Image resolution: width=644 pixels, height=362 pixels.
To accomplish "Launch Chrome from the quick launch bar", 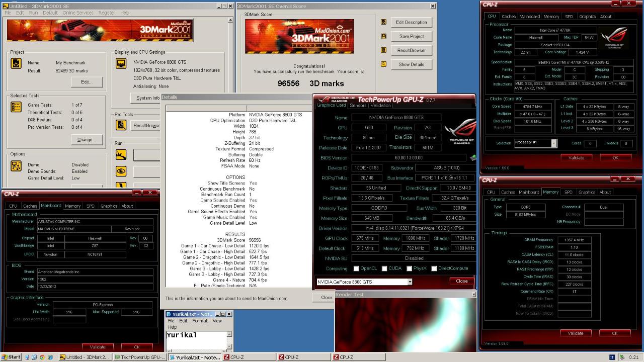I will [42, 357].
